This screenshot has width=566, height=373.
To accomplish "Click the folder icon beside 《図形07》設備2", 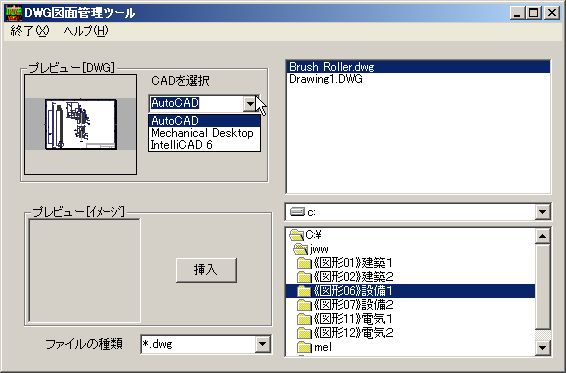I will click(x=304, y=305).
